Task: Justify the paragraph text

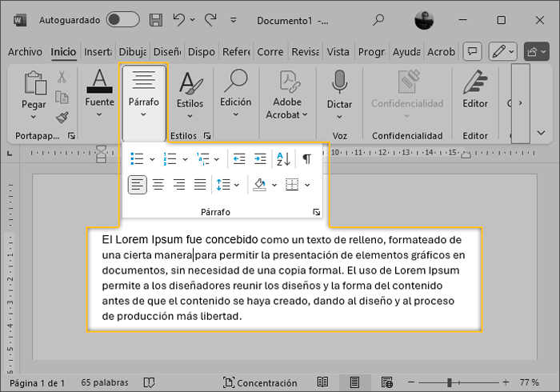Action: click(x=200, y=185)
